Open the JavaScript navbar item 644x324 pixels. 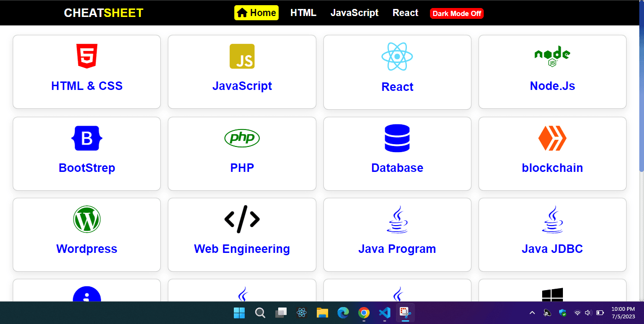pos(354,13)
